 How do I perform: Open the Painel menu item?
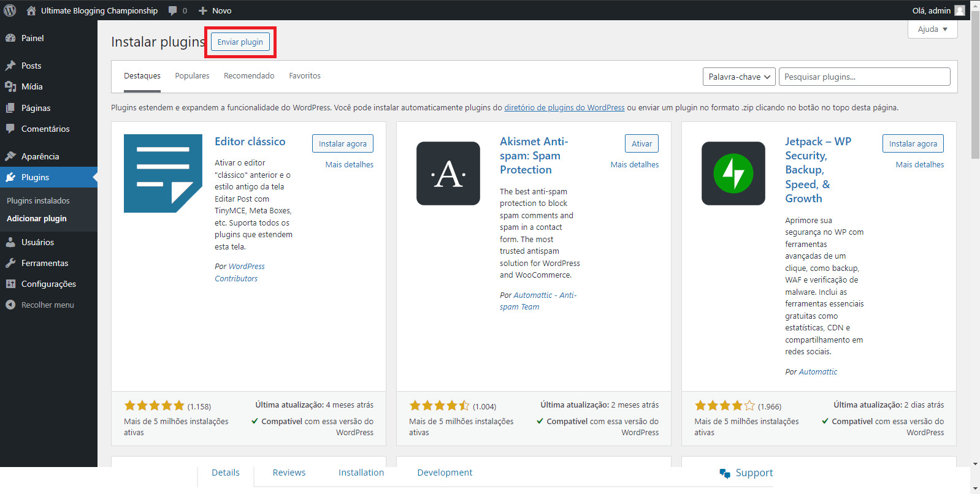(48, 38)
